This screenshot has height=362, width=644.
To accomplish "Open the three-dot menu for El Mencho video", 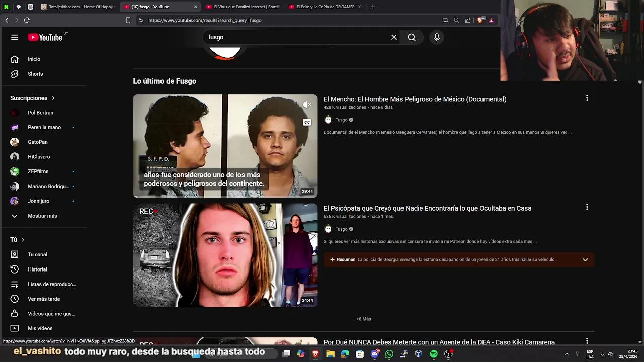I will 587,98.
